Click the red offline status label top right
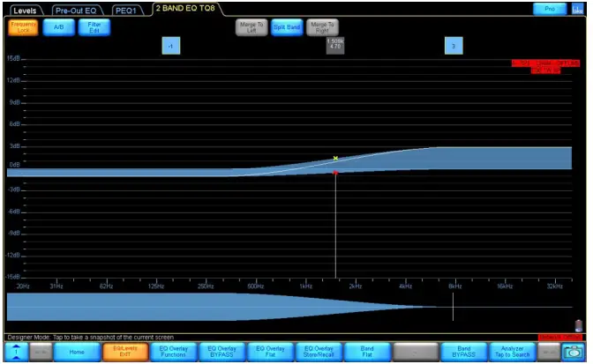 pos(545,67)
